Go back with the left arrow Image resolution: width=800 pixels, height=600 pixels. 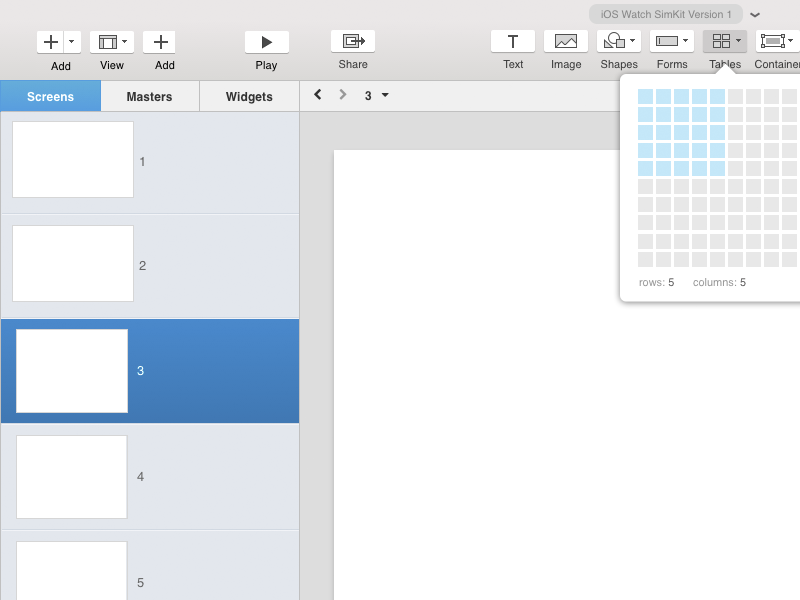click(318, 95)
